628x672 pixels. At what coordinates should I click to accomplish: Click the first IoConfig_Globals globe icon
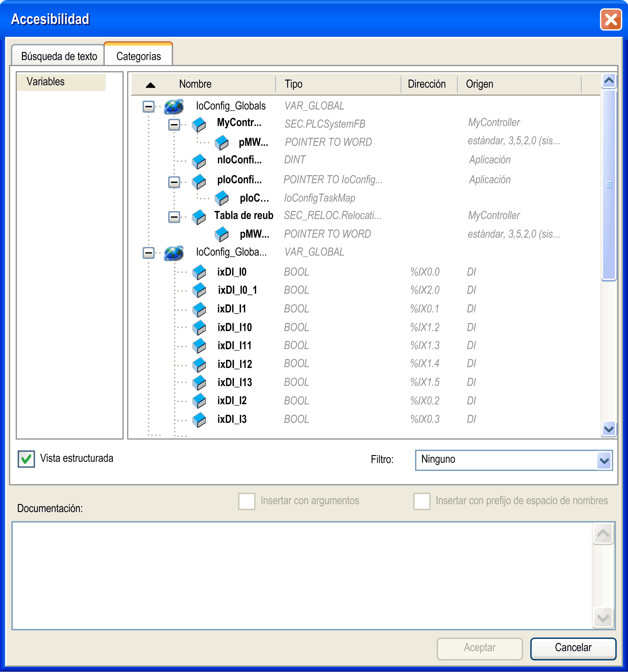pyautogui.click(x=173, y=107)
